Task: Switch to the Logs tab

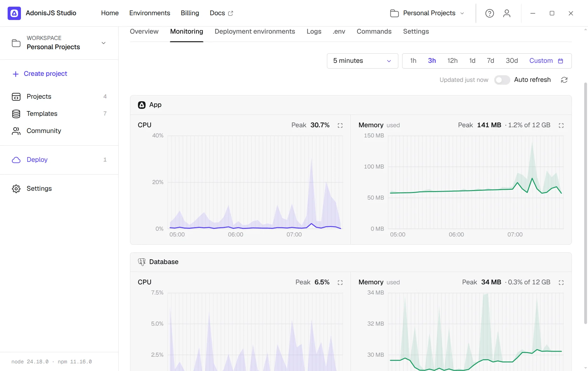Action: [314, 31]
